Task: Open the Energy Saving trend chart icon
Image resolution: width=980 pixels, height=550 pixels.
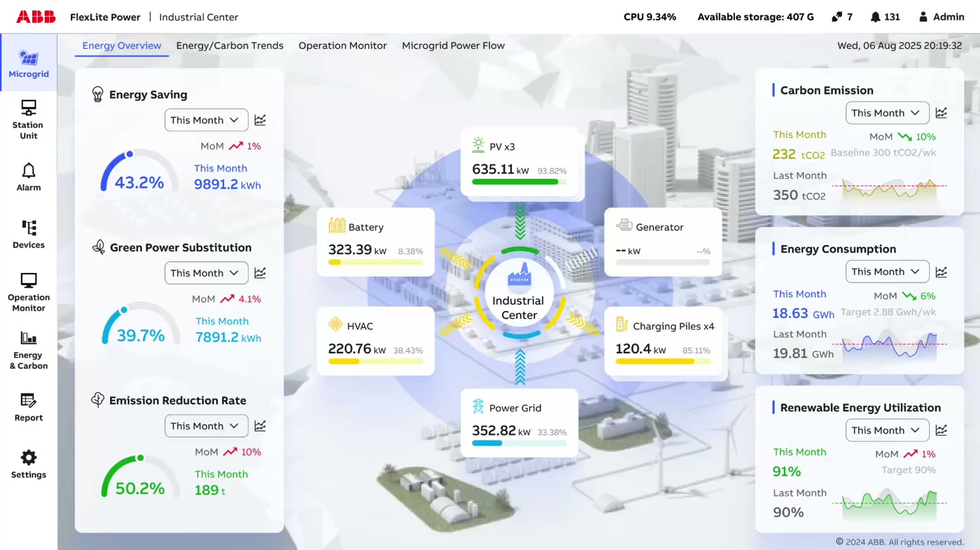Action: [260, 120]
